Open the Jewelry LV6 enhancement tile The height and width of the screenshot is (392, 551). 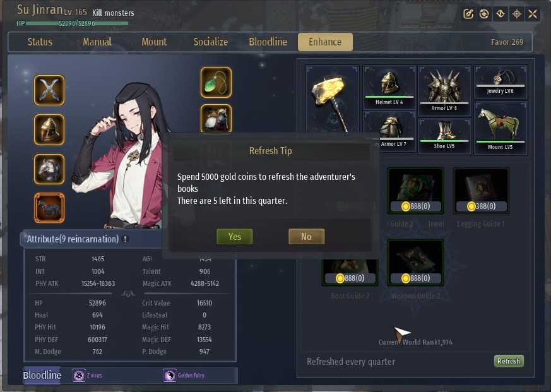501,82
